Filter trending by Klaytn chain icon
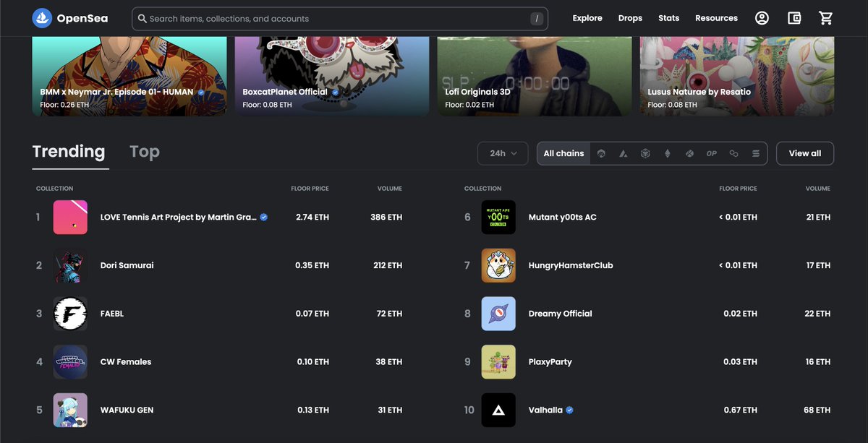Screen dimensions: 868x443 690,153
